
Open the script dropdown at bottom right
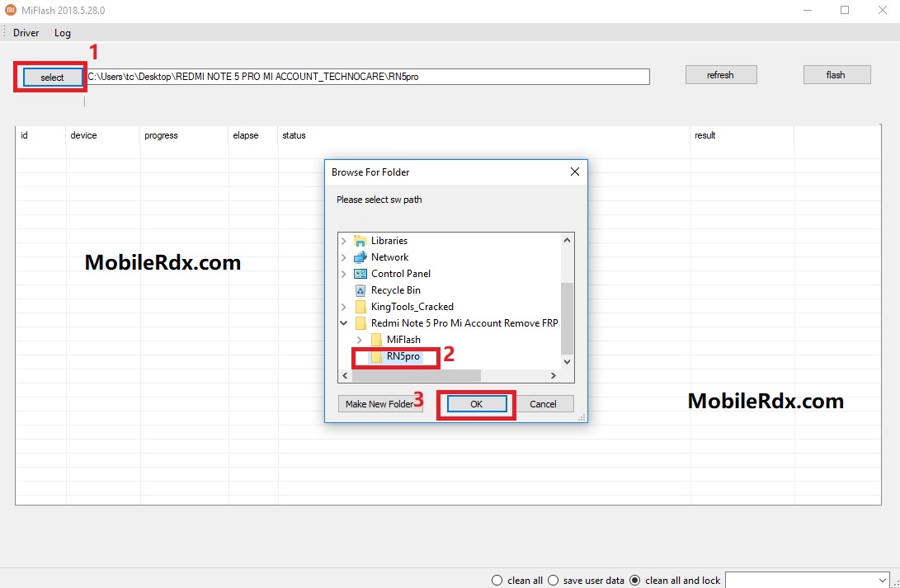pos(882,580)
